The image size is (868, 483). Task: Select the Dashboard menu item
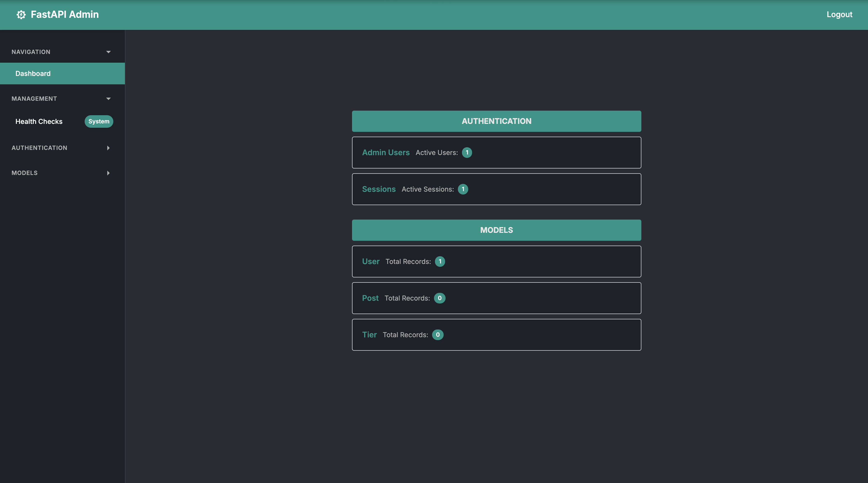[x=62, y=74]
